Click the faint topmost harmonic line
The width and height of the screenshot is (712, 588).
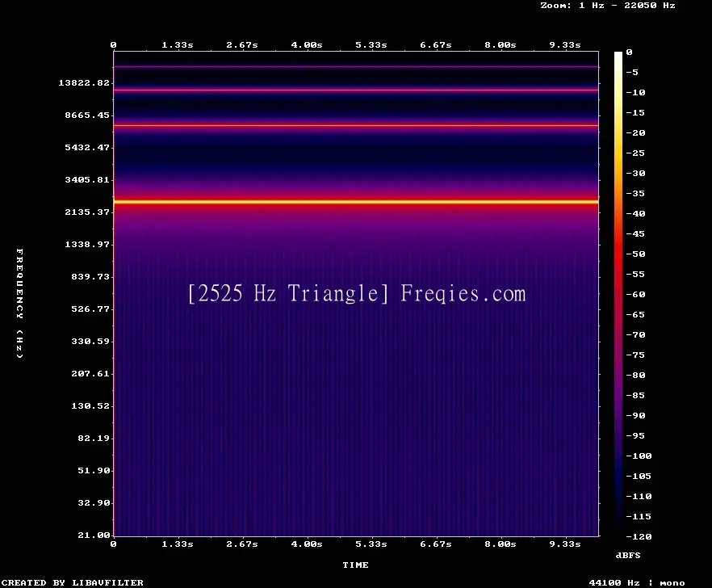coord(356,67)
